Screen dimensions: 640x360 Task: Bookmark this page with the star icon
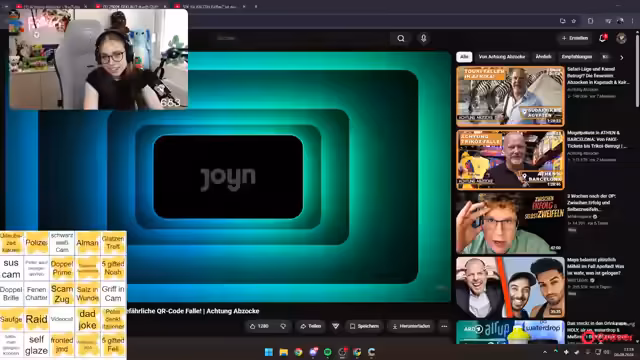point(573,21)
